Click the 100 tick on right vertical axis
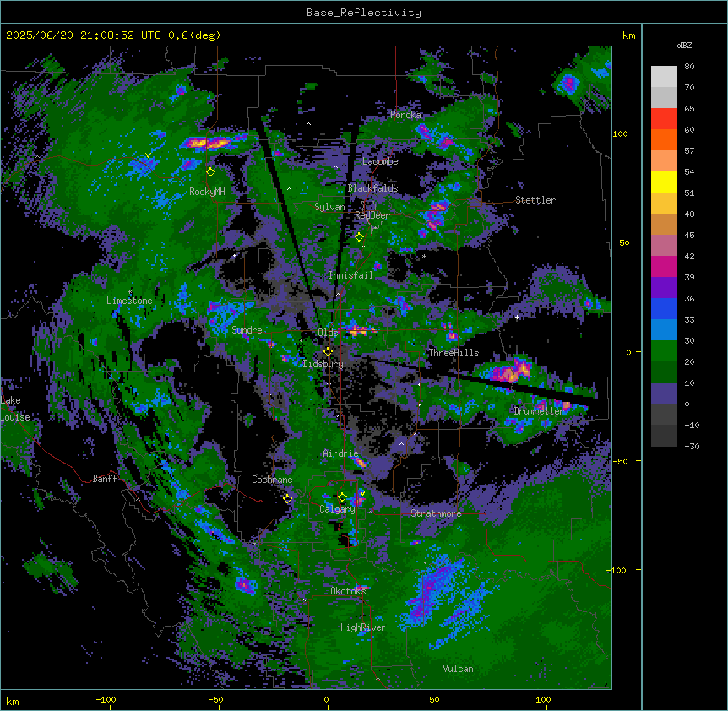 tap(620, 133)
